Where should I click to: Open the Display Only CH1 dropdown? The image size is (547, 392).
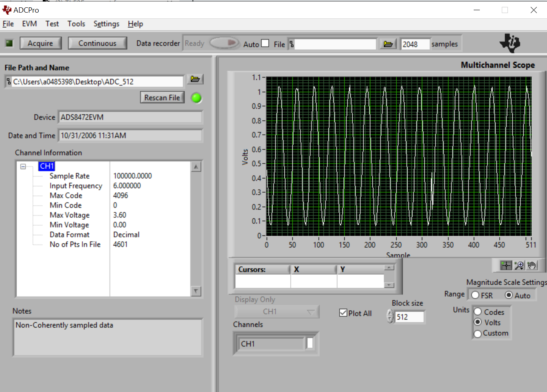click(277, 312)
